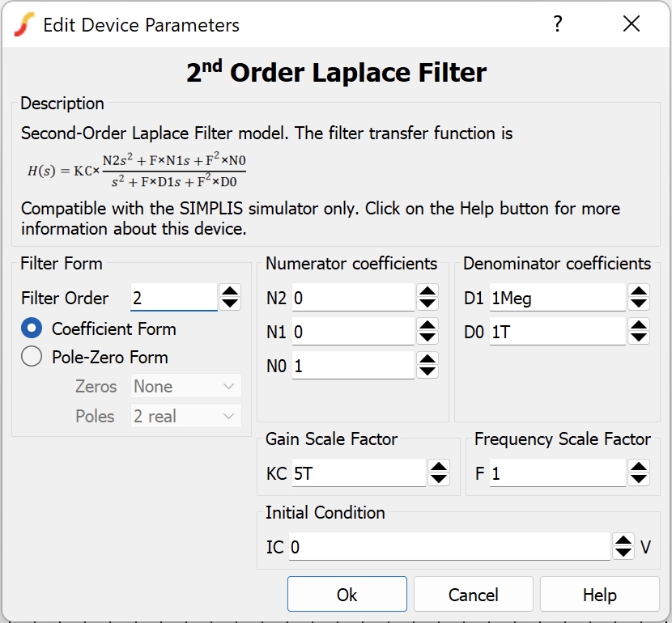672x623 pixels.
Task: Click the 'Gain Scale Factor' label
Action: point(331,439)
